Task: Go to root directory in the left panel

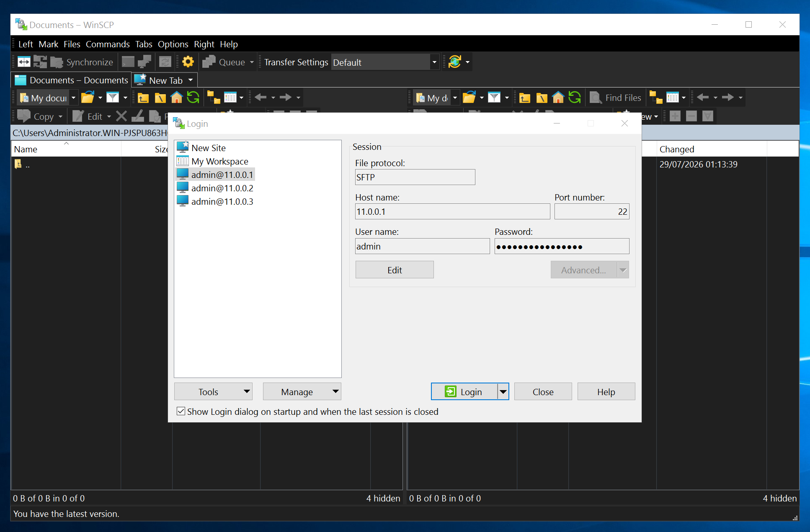Action: [160, 98]
